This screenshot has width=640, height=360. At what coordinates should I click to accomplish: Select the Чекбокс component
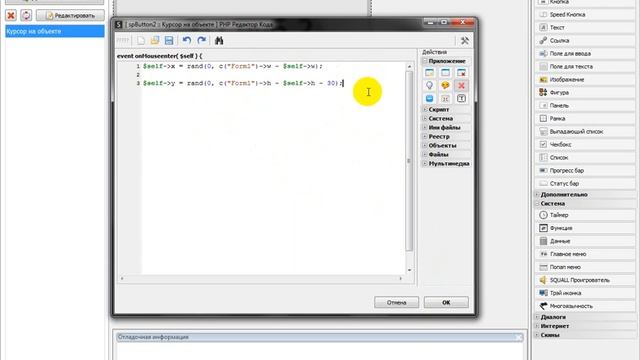point(585,144)
